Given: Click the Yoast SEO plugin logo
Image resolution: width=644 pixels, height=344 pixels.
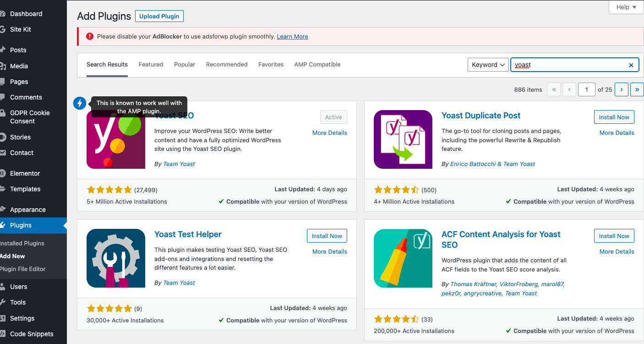Looking at the screenshot, I should pos(116,139).
